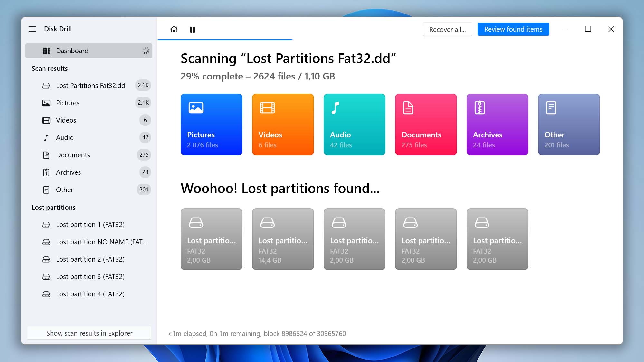The height and width of the screenshot is (362, 644).
Task: Click the Pictures category icon
Action: point(195,107)
